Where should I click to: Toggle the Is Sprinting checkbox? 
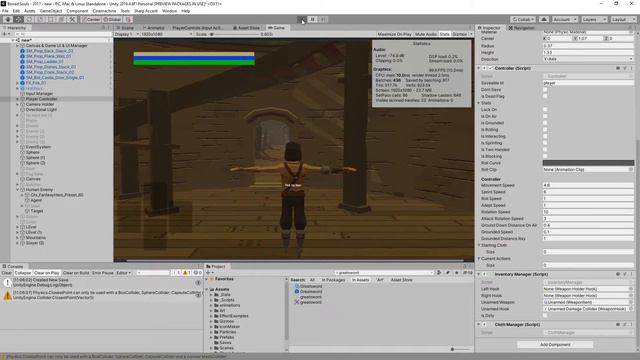tap(545, 143)
